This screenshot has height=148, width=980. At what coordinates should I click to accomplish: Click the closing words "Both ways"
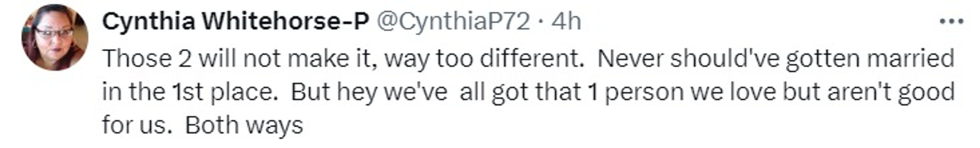coord(244,125)
